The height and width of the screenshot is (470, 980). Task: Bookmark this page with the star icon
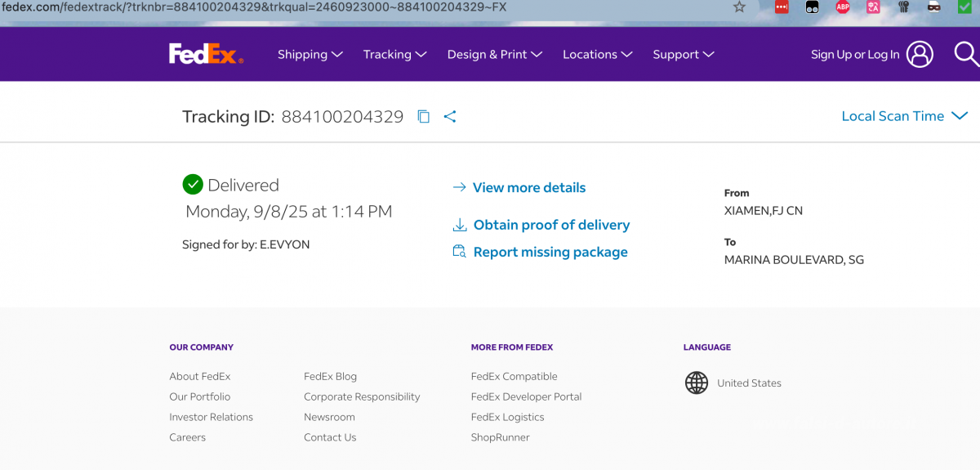(x=739, y=7)
